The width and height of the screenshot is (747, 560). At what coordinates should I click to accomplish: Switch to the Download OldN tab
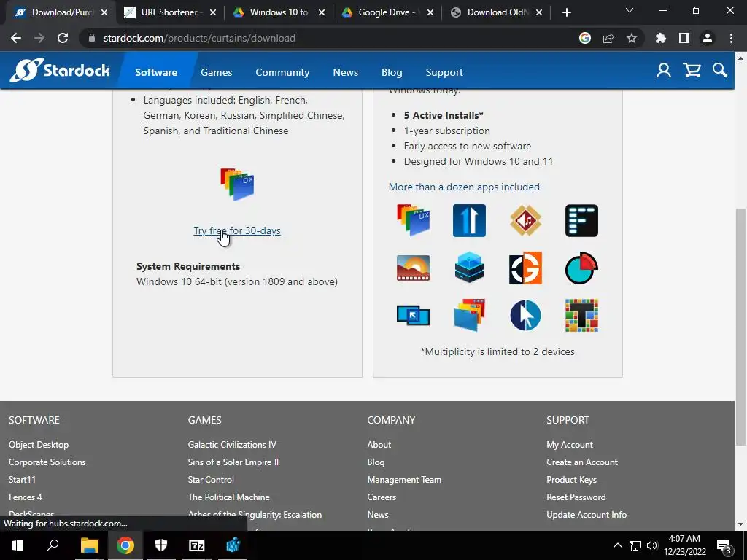495,12
